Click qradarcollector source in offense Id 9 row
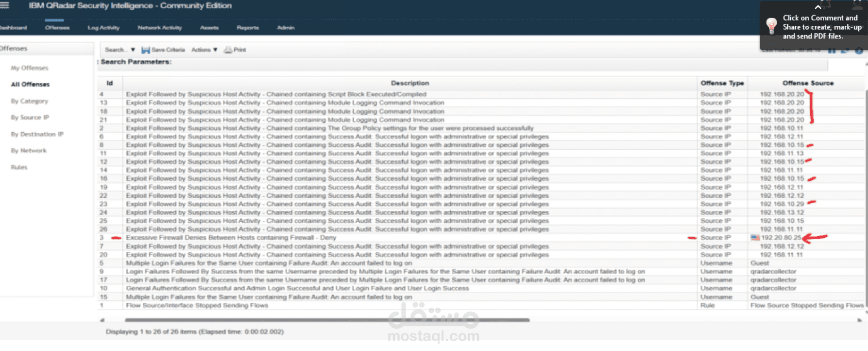This screenshot has height=351, width=868. point(773,272)
